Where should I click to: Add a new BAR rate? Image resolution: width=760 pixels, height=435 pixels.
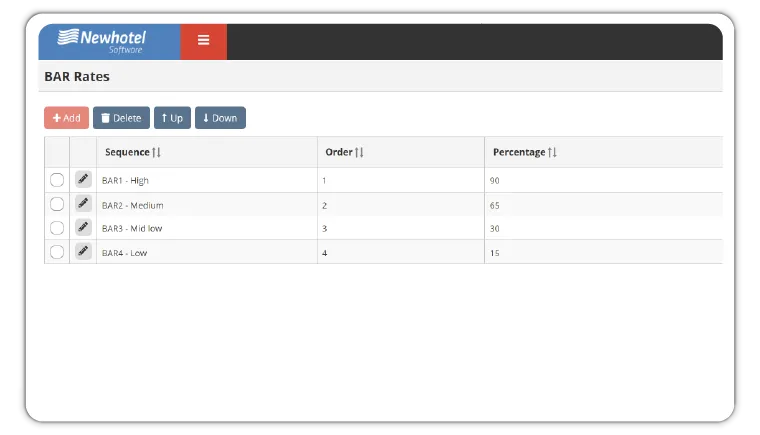pos(66,118)
